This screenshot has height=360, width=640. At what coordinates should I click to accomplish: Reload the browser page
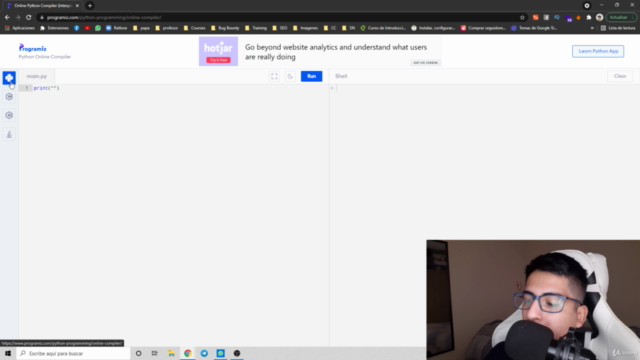tap(29, 18)
